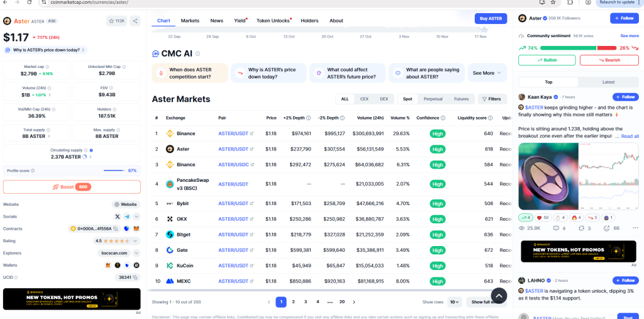Click the Filters icon button in Aster Markets
644x319 pixels.
click(x=492, y=99)
